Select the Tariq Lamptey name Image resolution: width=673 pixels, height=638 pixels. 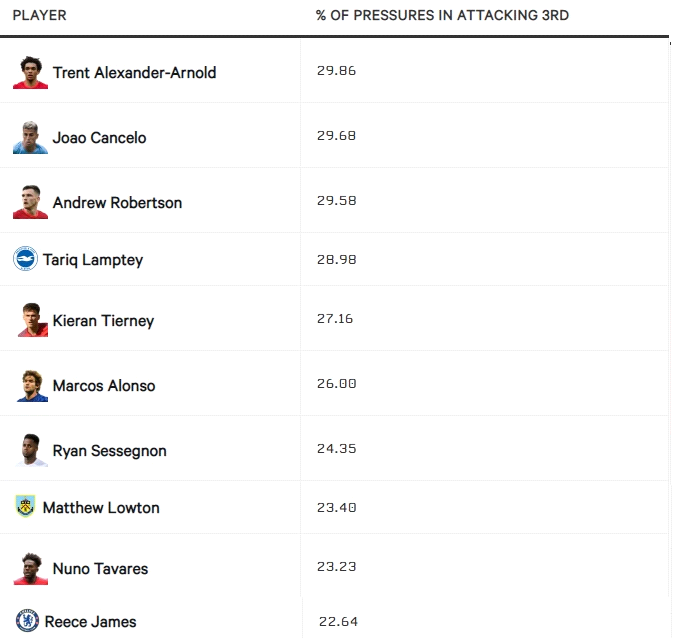coord(93,260)
